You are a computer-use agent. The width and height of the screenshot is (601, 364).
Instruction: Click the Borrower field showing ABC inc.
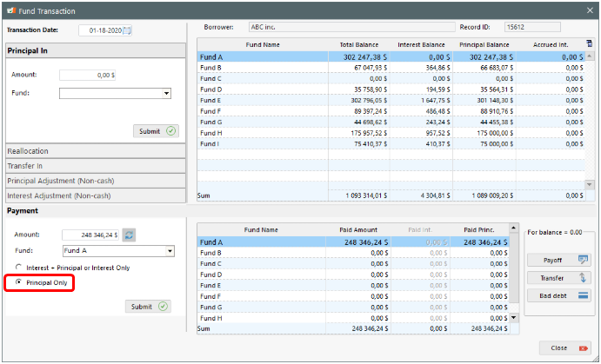(352, 27)
